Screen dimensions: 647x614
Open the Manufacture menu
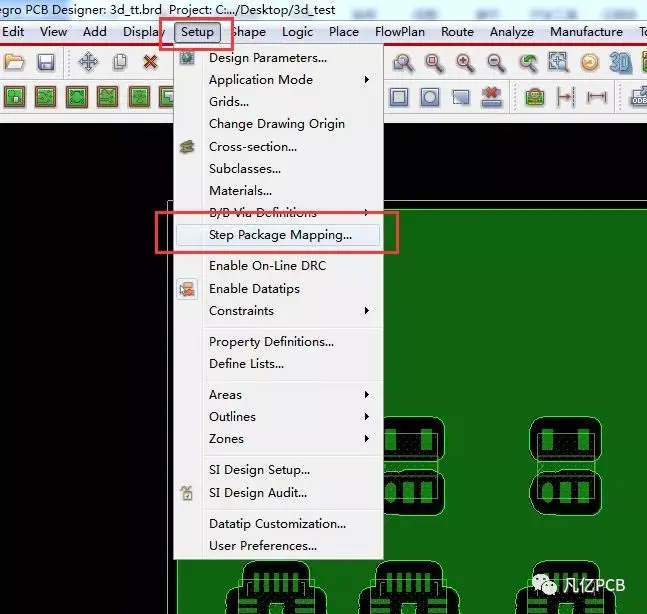pos(586,32)
